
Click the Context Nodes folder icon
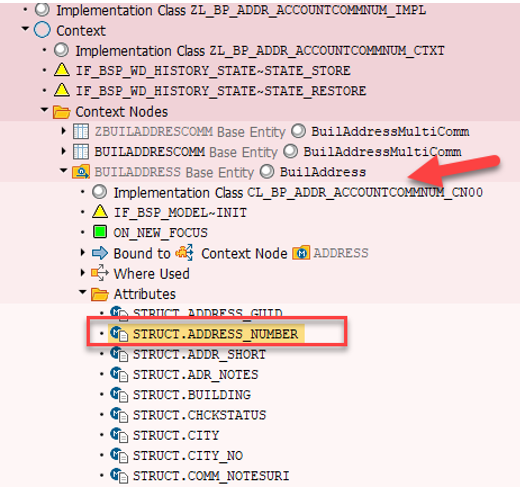tap(62, 112)
